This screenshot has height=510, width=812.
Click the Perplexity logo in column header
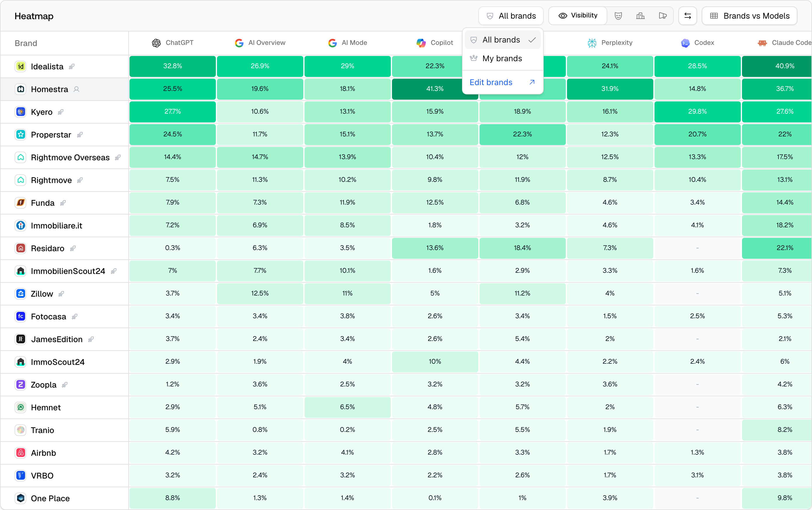pos(592,43)
